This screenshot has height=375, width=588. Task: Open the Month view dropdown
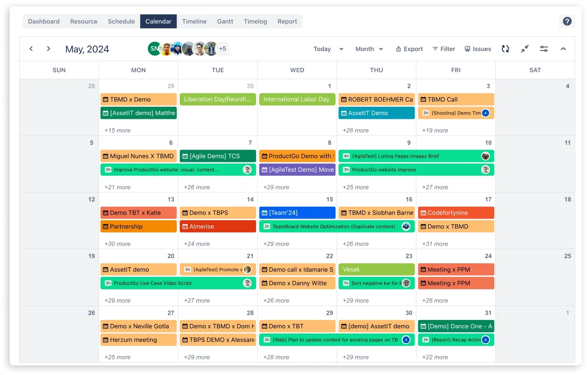369,49
